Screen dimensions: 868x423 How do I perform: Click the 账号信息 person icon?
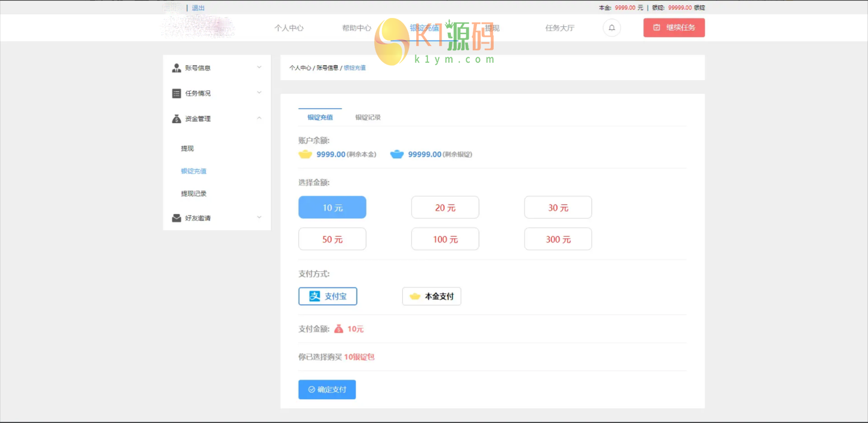(177, 68)
